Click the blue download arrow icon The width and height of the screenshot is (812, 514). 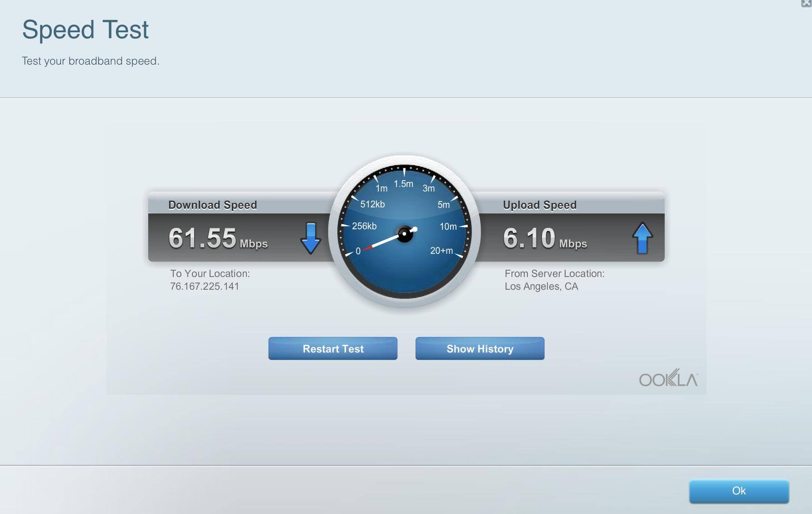[311, 238]
